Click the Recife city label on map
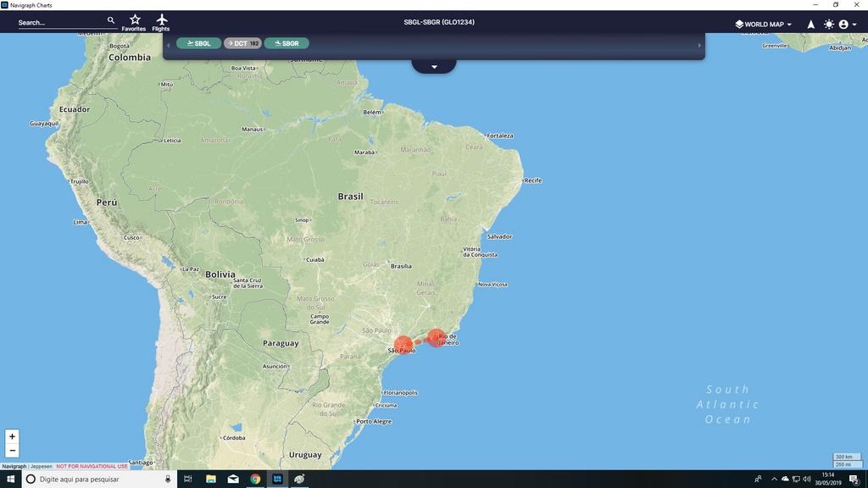Screen dimensions: 868x488 point(533,180)
